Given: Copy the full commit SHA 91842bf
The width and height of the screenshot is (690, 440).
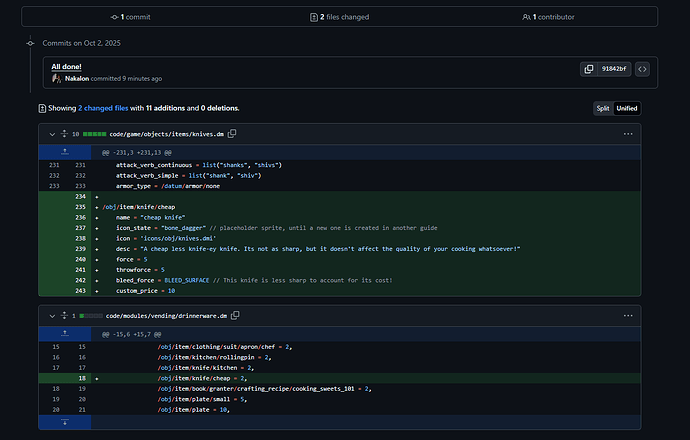Looking at the screenshot, I should pyautogui.click(x=588, y=69).
